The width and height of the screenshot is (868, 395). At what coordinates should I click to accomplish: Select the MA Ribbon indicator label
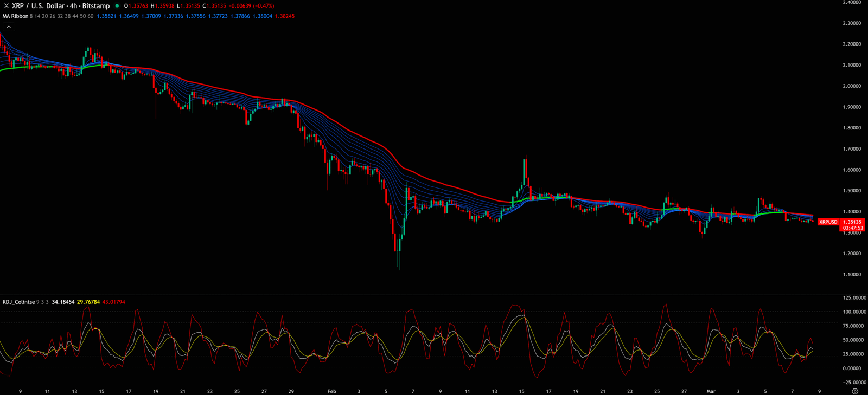(15, 16)
